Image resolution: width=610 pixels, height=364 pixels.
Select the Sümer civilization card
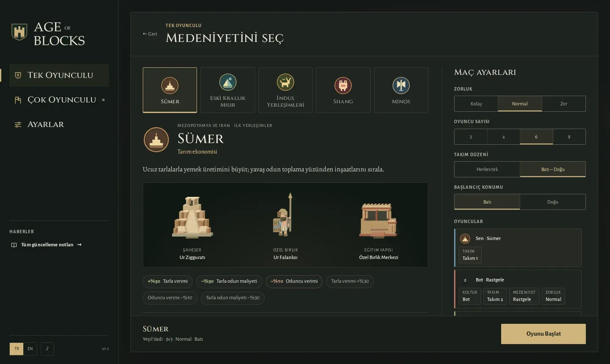coord(170,90)
